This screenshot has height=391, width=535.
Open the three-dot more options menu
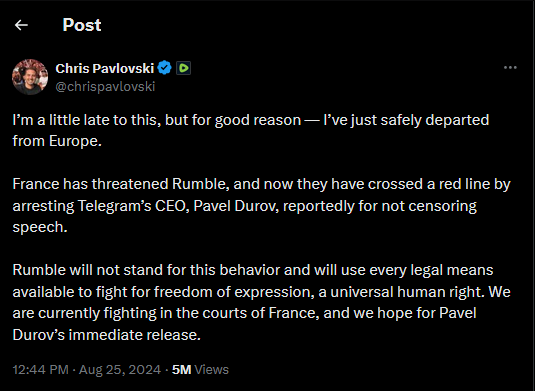[x=510, y=68]
